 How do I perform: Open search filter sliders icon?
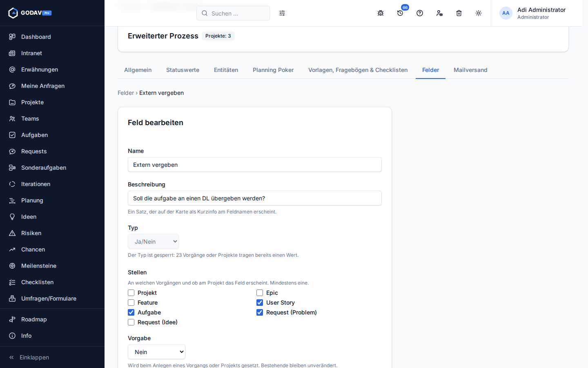[282, 13]
